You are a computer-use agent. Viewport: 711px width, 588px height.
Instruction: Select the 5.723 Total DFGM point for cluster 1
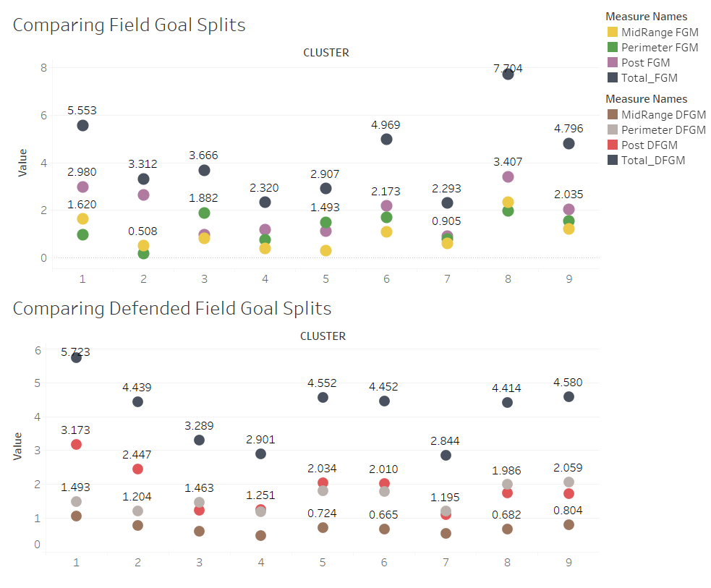pos(76,358)
